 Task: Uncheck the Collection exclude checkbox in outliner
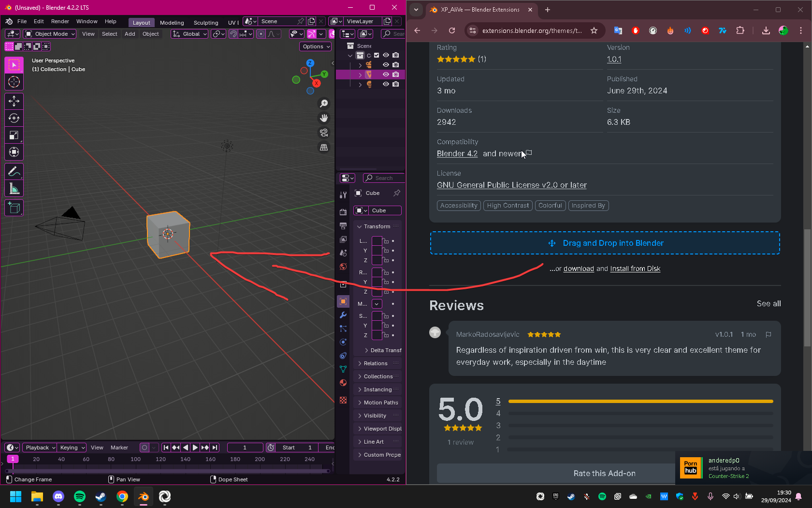coord(377,55)
